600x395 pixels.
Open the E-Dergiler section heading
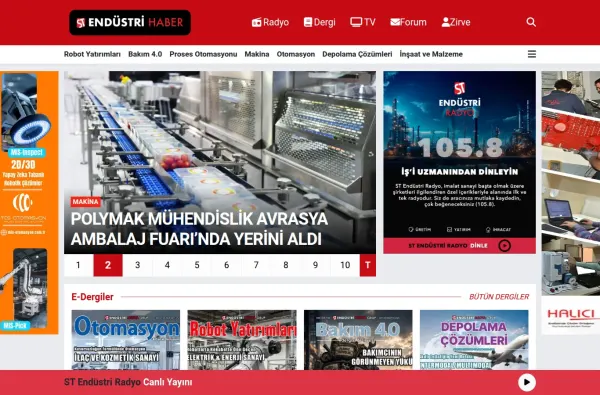pyautogui.click(x=92, y=297)
